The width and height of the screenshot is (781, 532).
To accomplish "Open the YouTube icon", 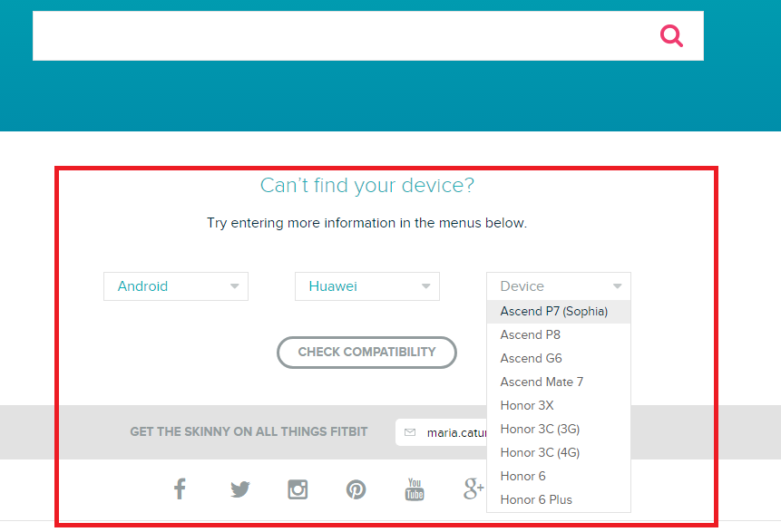I will coord(415,489).
